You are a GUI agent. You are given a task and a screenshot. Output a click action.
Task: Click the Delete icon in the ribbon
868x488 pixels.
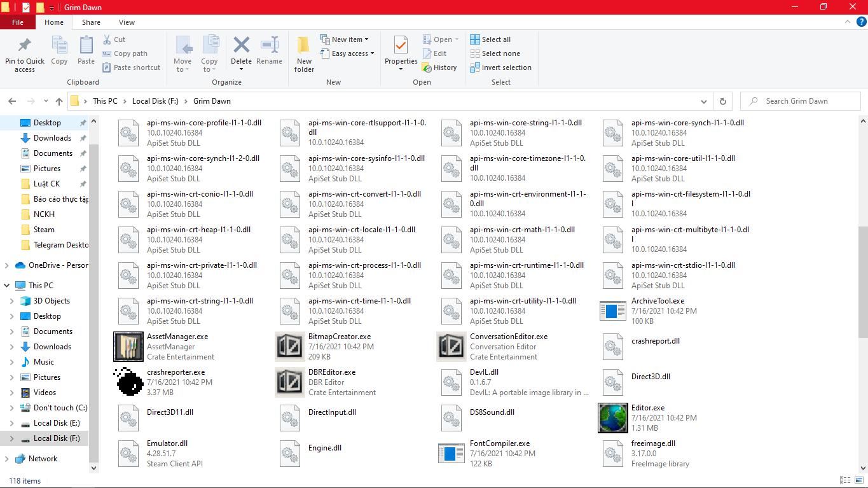coord(241,46)
